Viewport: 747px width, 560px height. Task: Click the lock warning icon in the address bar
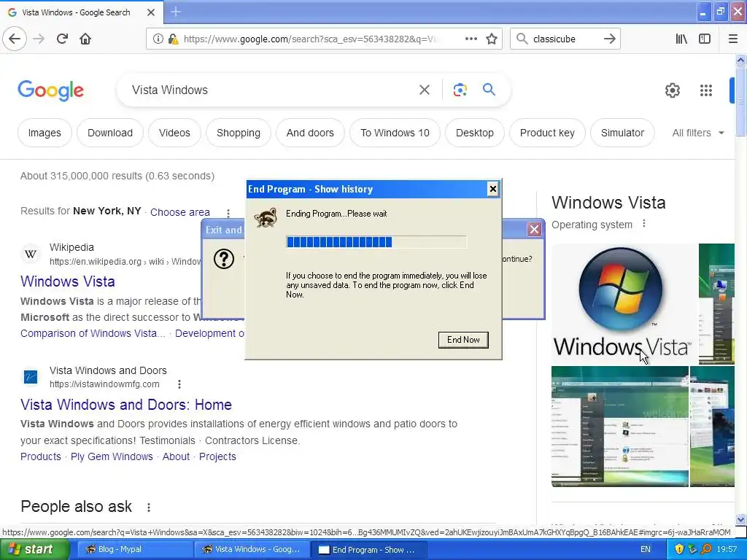tap(174, 39)
